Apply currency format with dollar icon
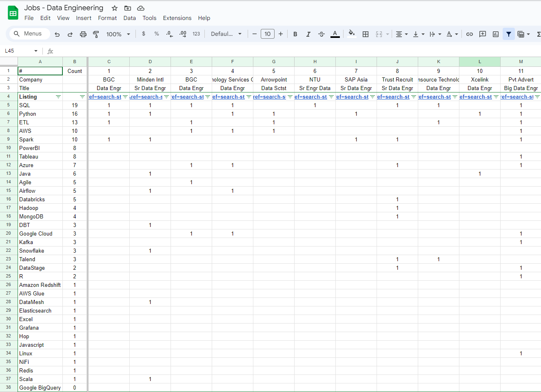541x392 pixels. click(x=144, y=34)
